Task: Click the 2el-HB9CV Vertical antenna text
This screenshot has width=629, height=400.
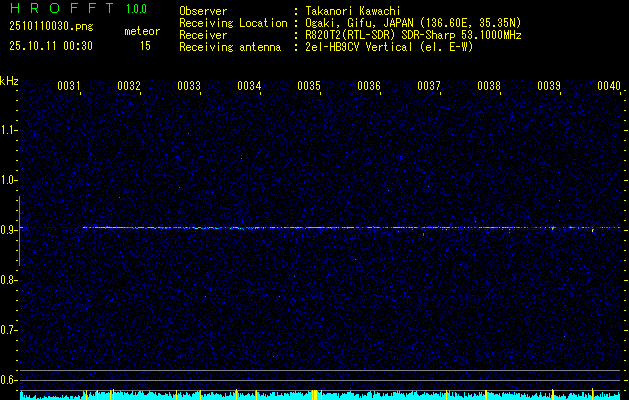Action: click(389, 47)
